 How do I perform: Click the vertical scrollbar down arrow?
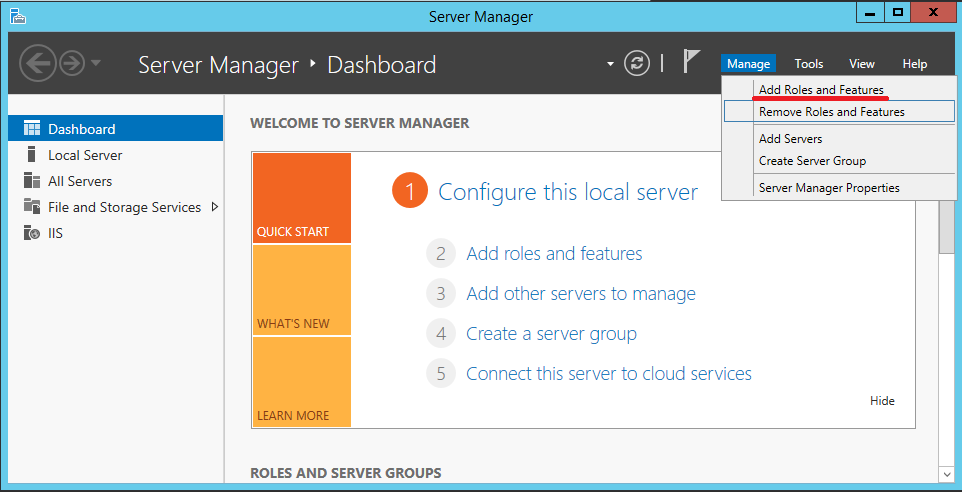coord(946,474)
